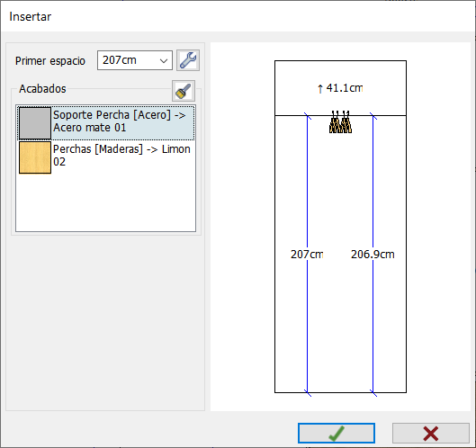Cancel with the red X button
Viewport: 476px width, 448px height.
click(x=431, y=433)
